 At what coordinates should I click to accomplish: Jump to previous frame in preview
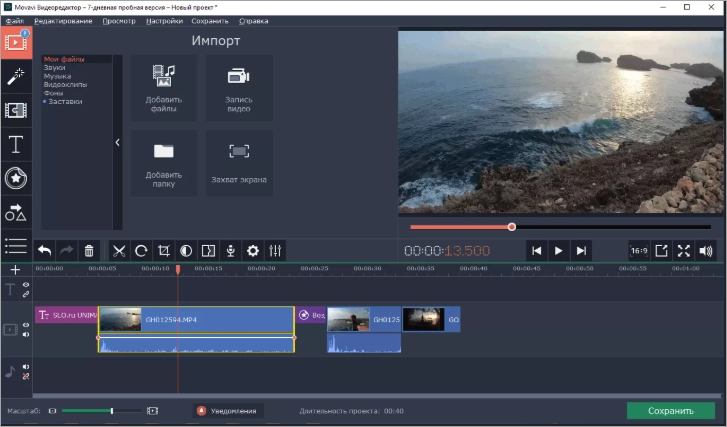click(x=536, y=251)
